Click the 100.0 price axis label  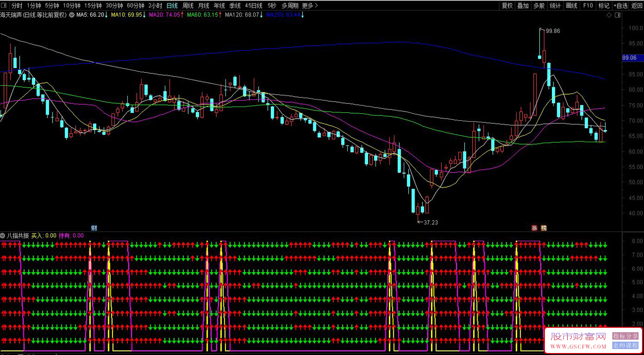tap(636, 28)
